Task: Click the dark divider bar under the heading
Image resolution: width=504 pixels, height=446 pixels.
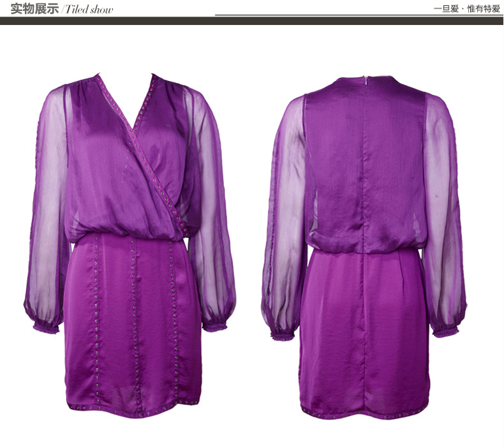Action: pyautogui.click(x=251, y=21)
